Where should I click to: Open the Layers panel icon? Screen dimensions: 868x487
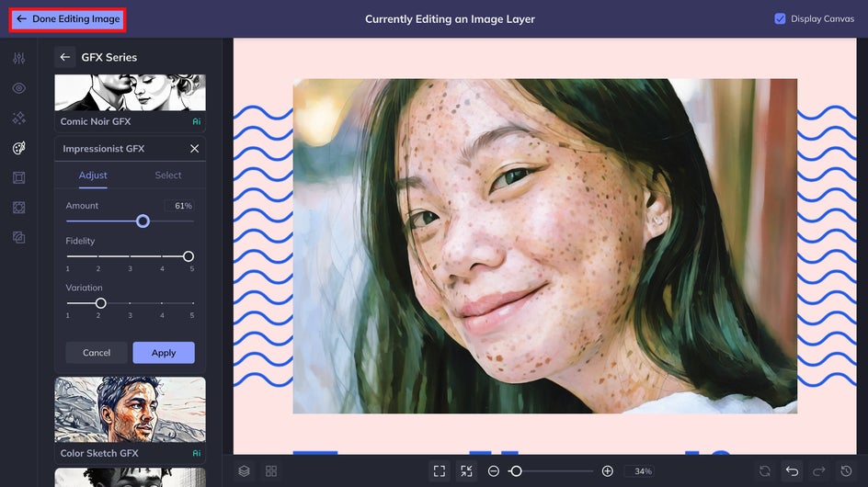click(245, 471)
